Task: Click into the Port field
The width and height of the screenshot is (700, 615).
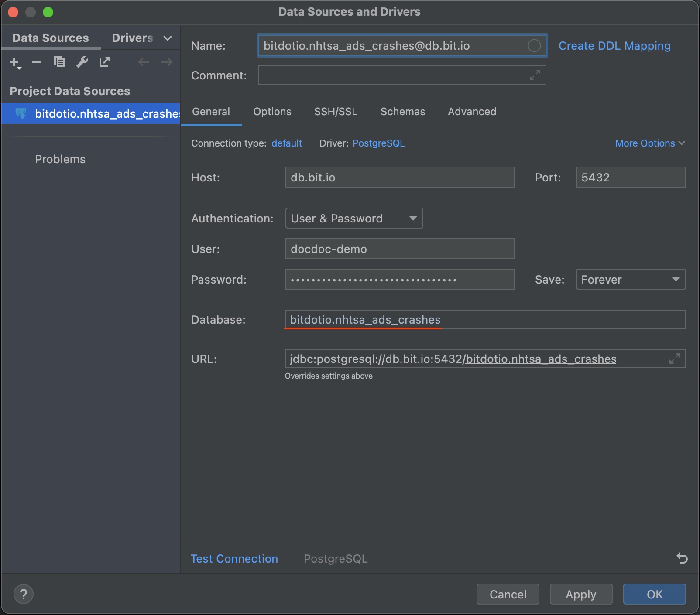Action: 631,177
